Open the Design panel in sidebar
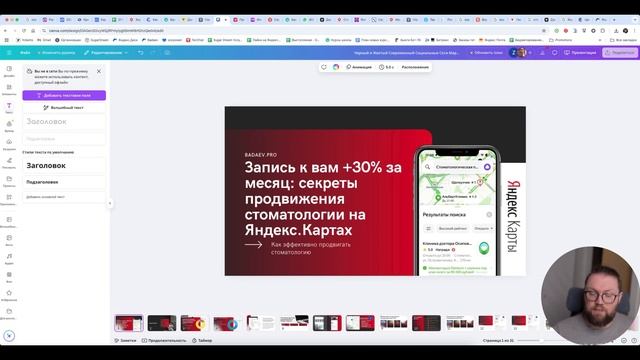 tap(9, 71)
